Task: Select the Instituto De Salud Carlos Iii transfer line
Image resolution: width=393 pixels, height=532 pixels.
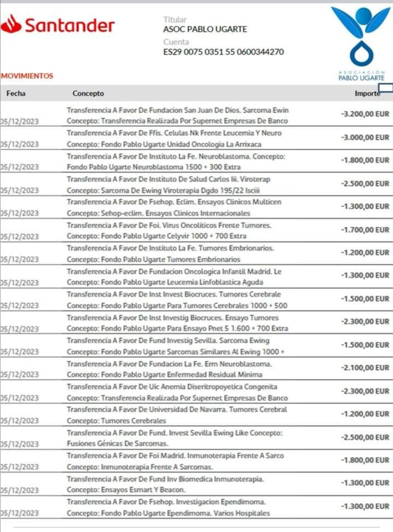Action: coord(169,179)
